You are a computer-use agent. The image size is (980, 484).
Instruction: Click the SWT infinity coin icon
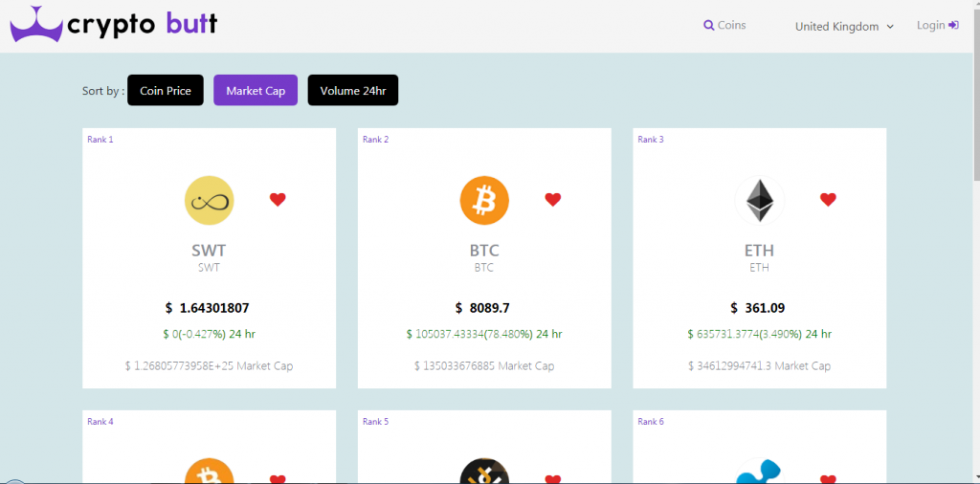point(210,201)
